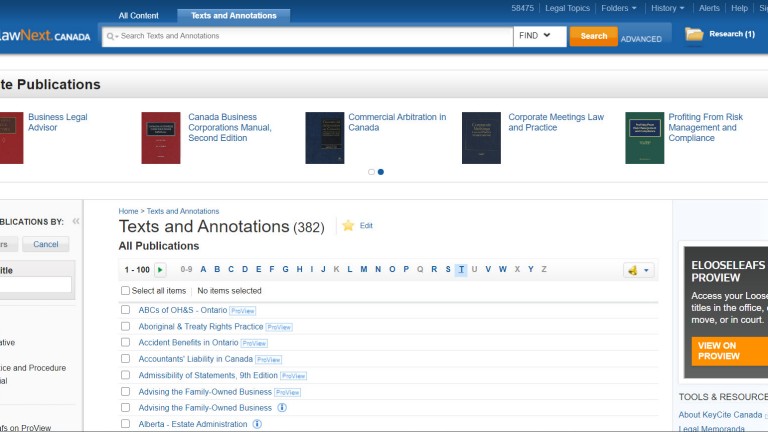768x432 pixels.
Task: Click Edit link next to star
Action: pos(366,226)
